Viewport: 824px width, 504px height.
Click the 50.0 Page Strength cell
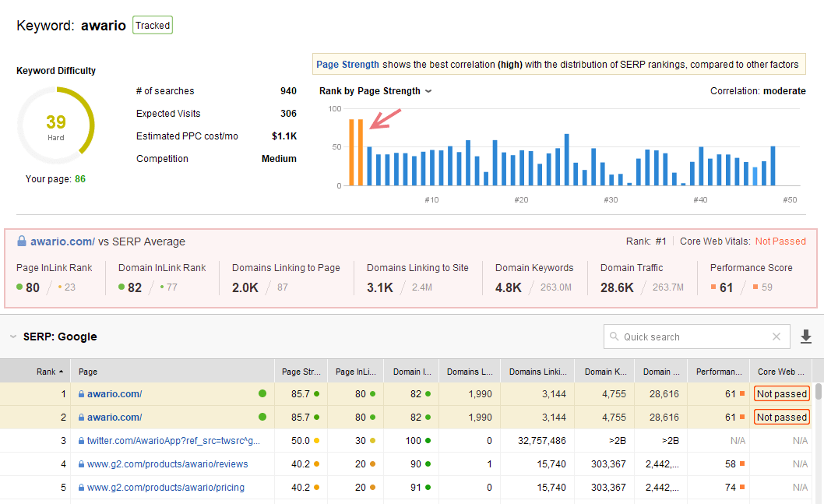pyautogui.click(x=301, y=440)
